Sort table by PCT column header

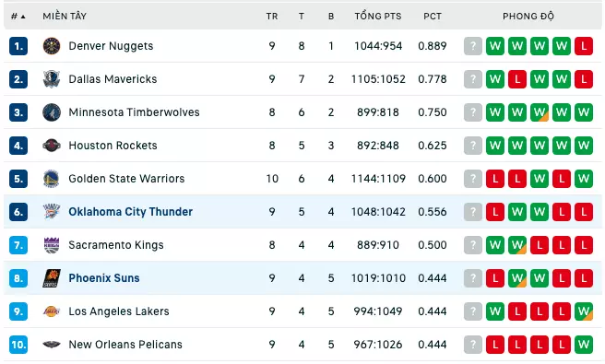click(x=433, y=17)
